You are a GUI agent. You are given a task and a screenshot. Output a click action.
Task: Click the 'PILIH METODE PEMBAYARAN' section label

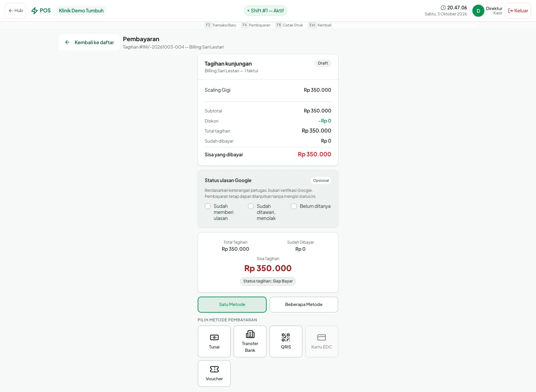point(227,320)
